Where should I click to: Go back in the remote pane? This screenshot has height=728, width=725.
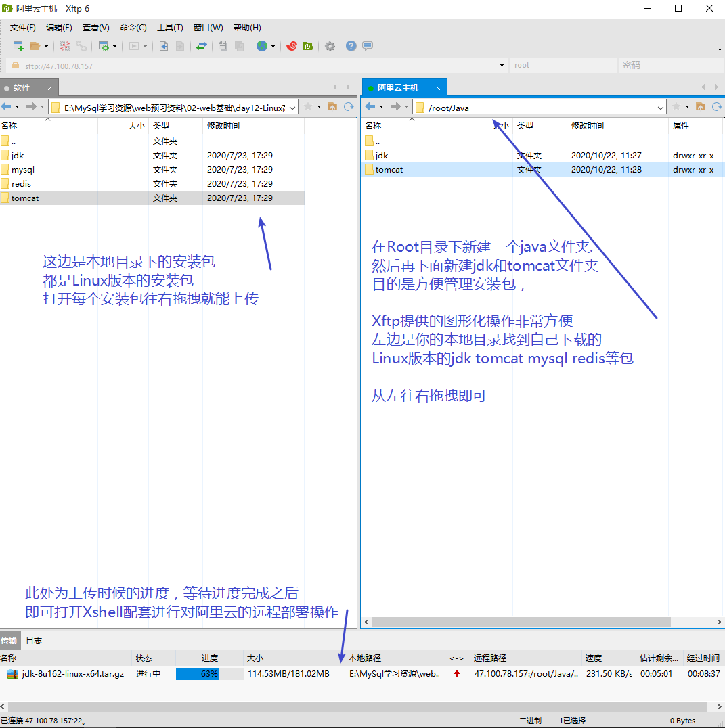[x=370, y=107]
